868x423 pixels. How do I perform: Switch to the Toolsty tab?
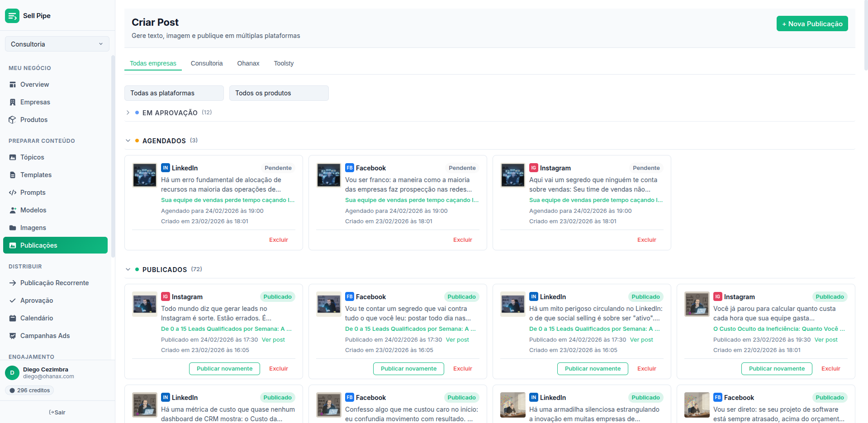(284, 63)
